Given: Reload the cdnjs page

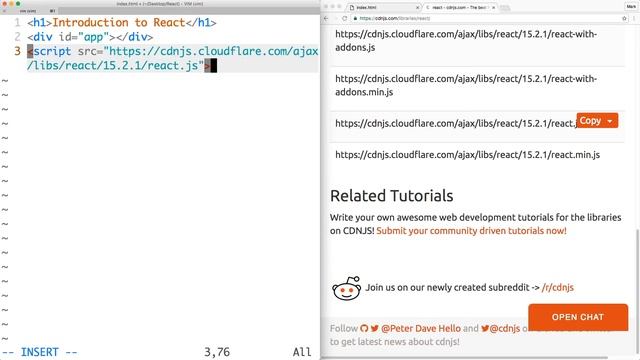Looking at the screenshot, I should [345, 18].
